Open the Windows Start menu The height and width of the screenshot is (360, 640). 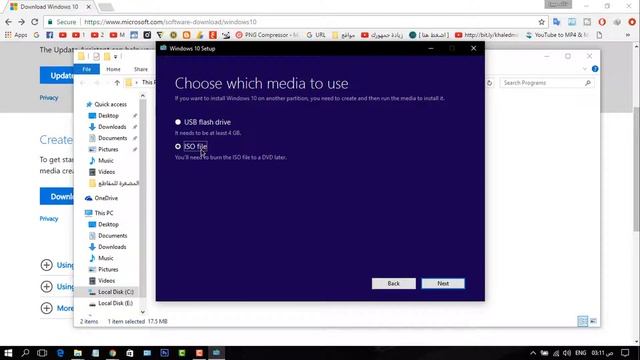click(8, 353)
